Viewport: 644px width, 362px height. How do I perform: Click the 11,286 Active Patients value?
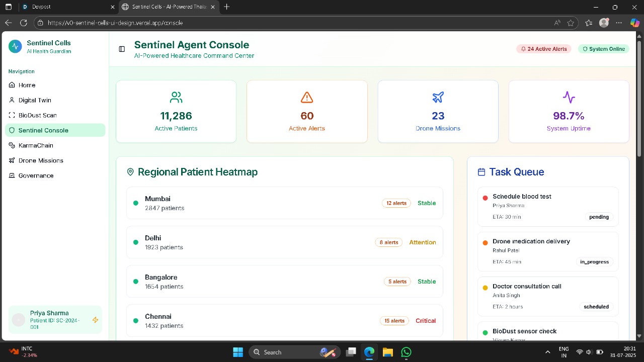176,116
